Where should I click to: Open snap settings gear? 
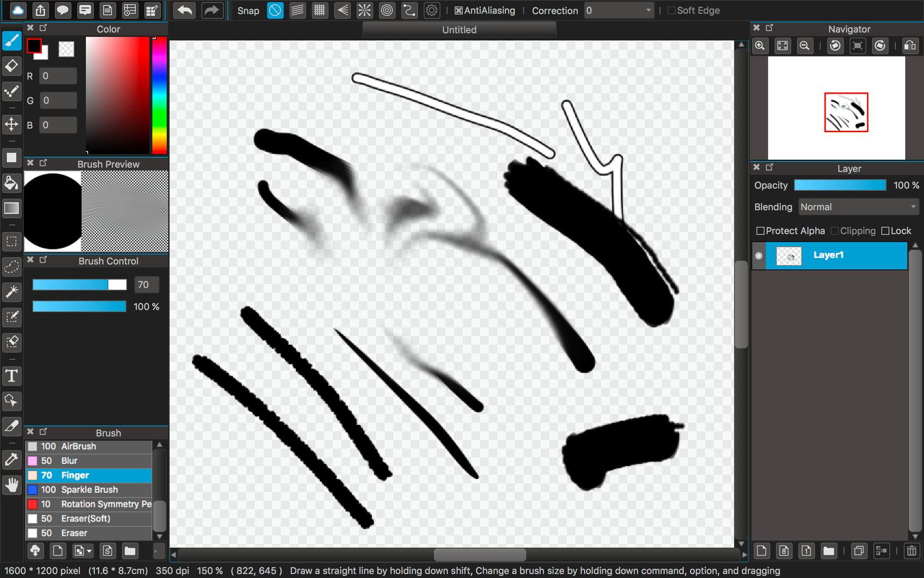431,10
